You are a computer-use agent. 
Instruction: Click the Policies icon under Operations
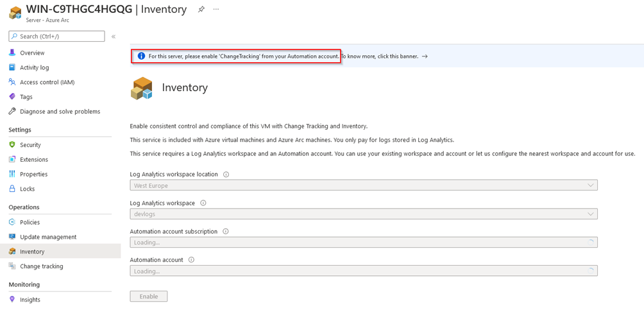click(12, 223)
